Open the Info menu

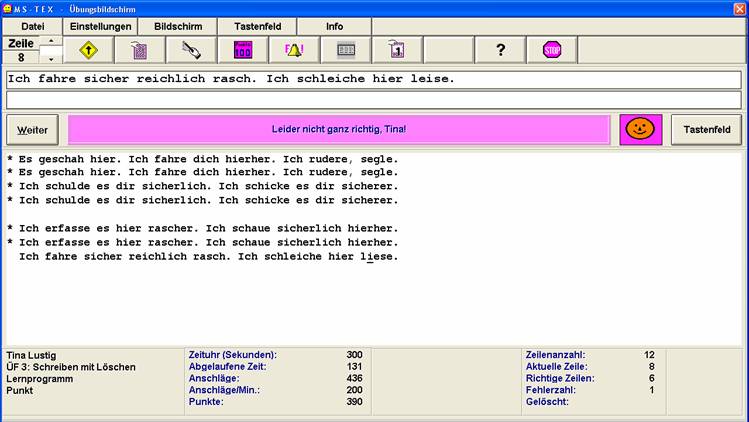[x=334, y=26]
